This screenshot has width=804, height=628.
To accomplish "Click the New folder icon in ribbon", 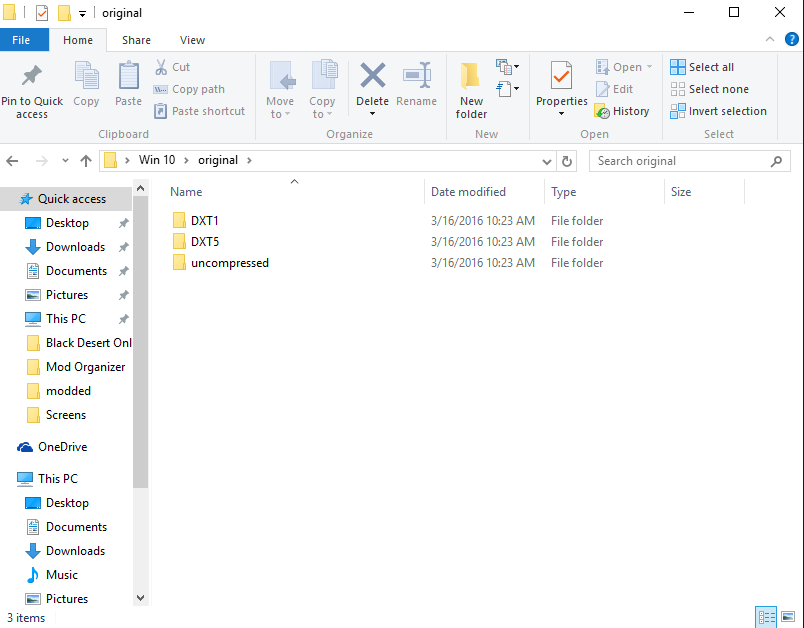I will point(471,76).
